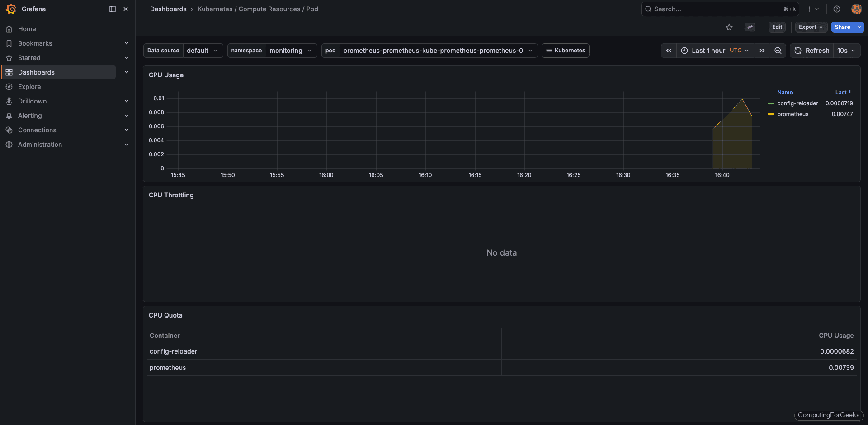This screenshot has height=425, width=868.
Task: Open the help question-mark icon
Action: click(x=836, y=9)
